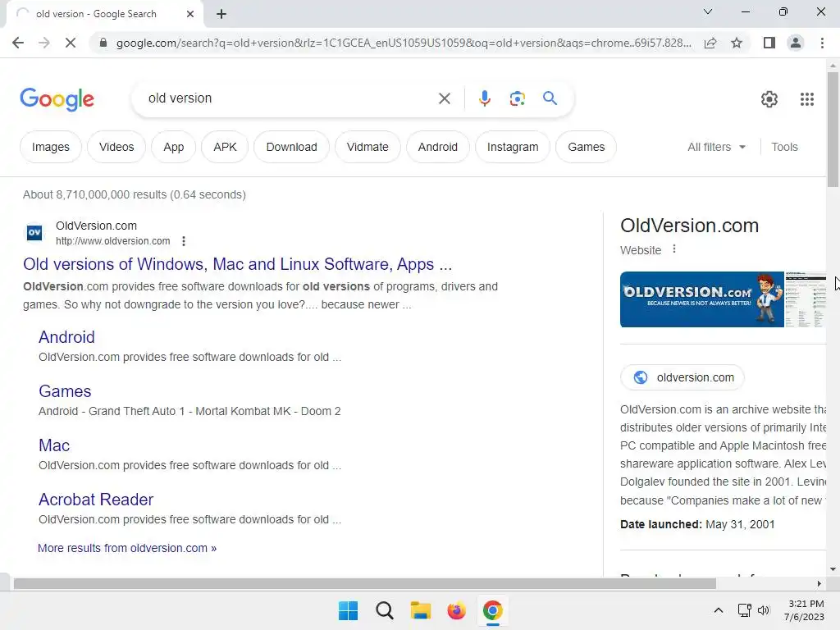This screenshot has width=840, height=630.
Task: Open the Chrome side panel
Action: 769,43
